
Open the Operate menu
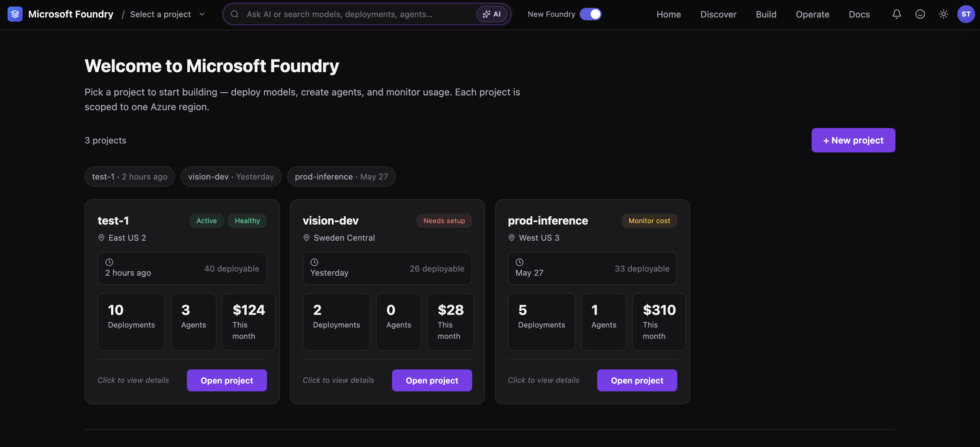[812, 14]
